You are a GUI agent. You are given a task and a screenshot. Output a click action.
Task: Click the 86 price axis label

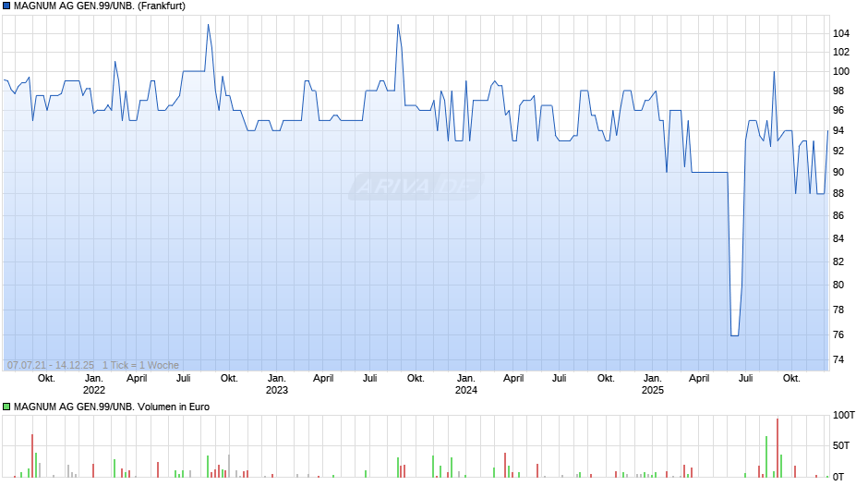click(x=838, y=215)
